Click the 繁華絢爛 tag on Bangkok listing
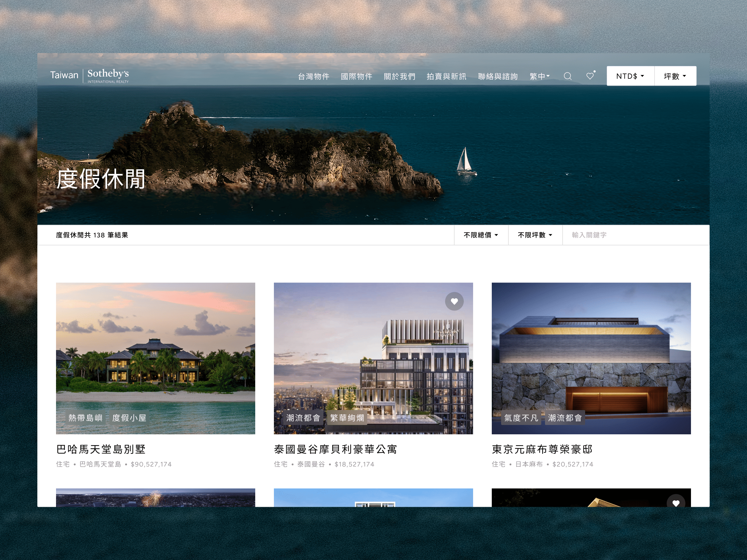 click(347, 418)
